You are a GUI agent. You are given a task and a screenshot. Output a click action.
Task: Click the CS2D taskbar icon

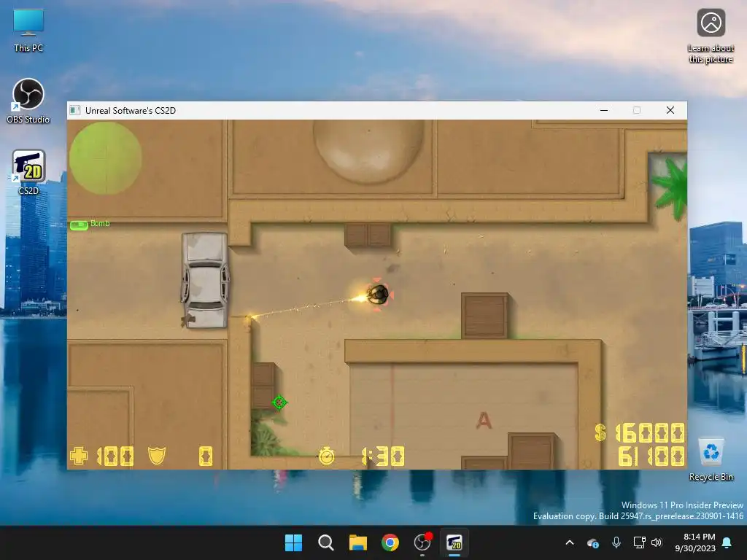pyautogui.click(x=454, y=542)
